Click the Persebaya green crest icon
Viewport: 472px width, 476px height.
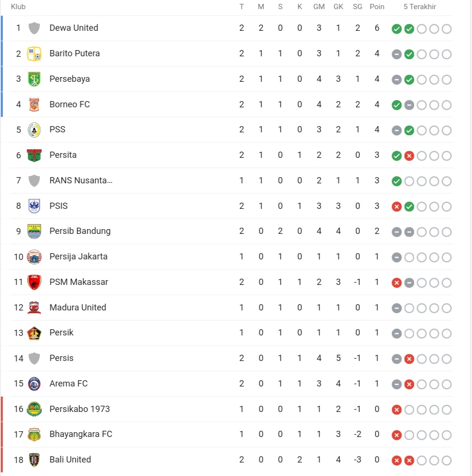34,79
